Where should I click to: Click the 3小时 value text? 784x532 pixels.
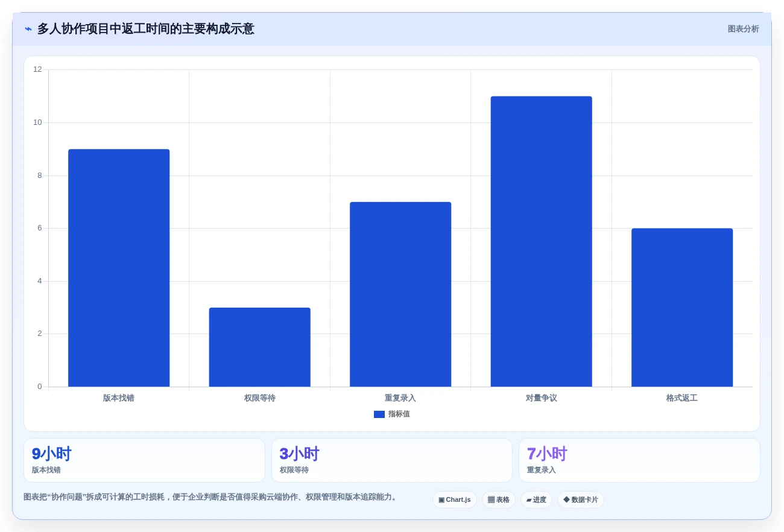300,454
